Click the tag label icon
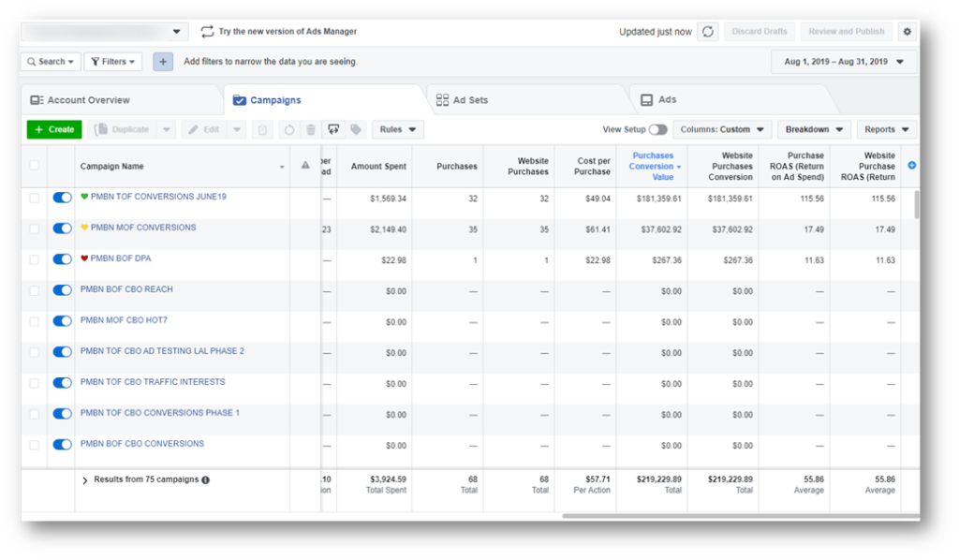The height and width of the screenshot is (560, 959). (x=356, y=129)
